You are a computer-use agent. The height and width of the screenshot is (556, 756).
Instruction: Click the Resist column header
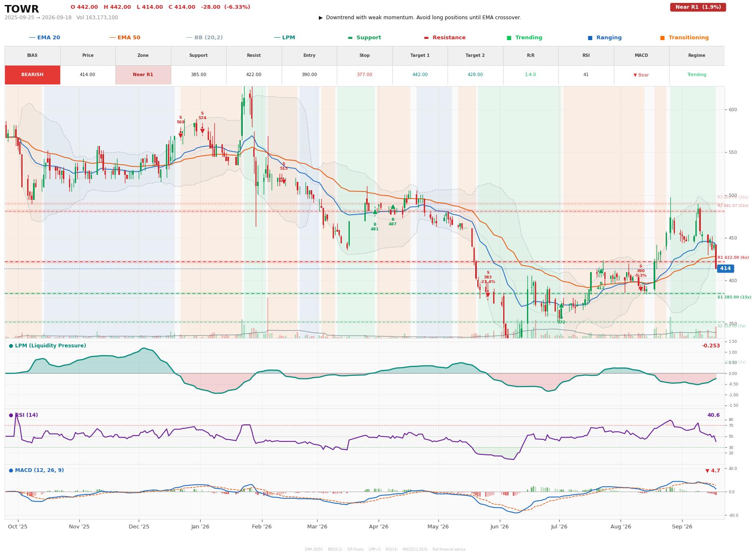pos(254,56)
